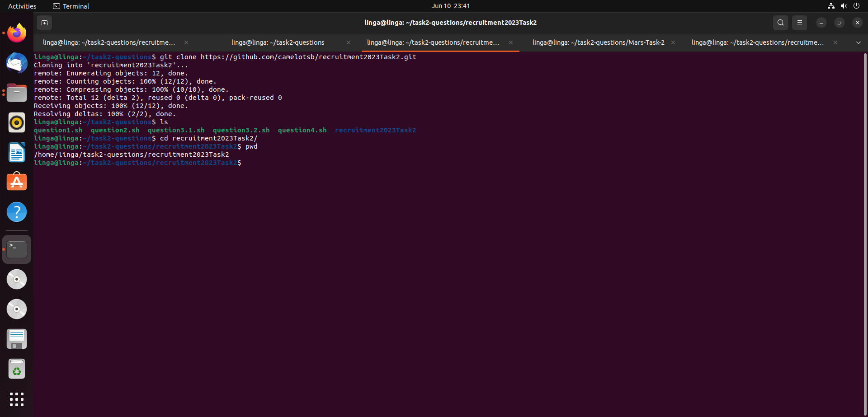Open the Terminal app menu in top bar

point(71,6)
